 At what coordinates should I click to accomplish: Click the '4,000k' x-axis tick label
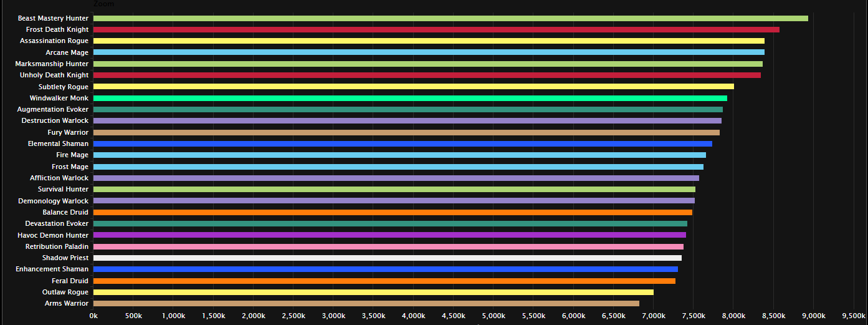click(414, 316)
